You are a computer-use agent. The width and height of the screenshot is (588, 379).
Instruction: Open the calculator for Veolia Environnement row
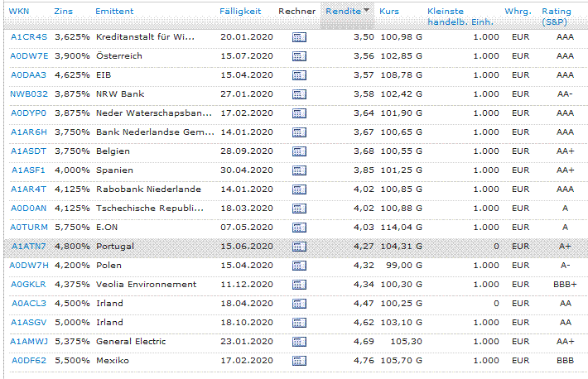tap(299, 285)
